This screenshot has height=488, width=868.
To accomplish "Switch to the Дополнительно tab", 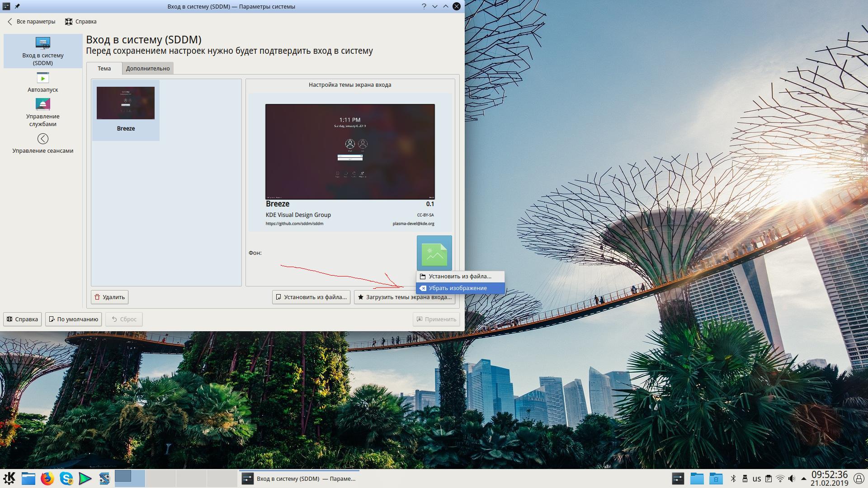I will tap(148, 68).
